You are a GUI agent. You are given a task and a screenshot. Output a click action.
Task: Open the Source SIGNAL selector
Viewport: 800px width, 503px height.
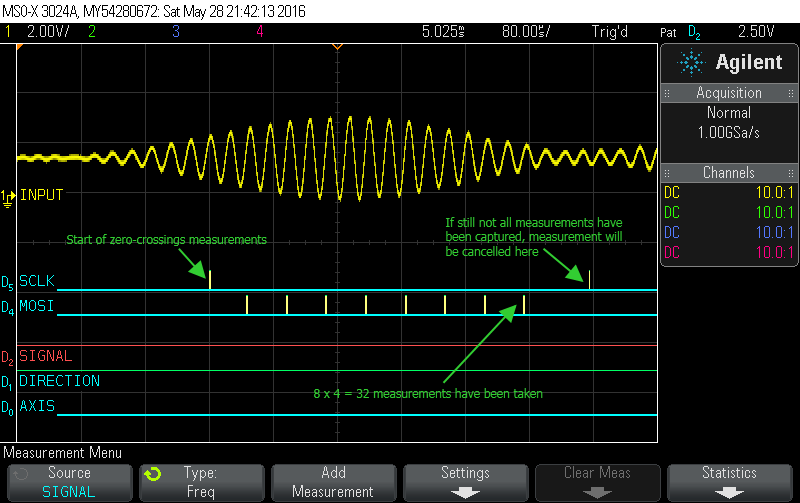click(x=68, y=481)
